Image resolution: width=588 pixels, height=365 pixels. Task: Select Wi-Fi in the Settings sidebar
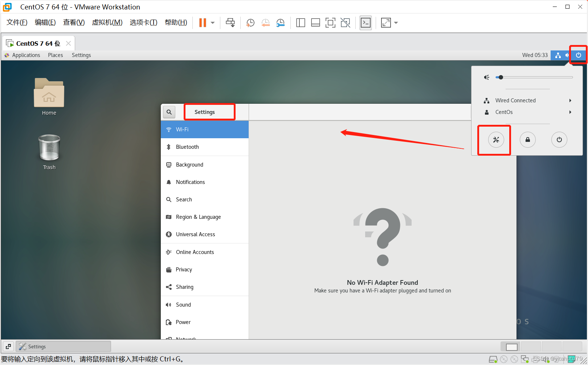205,130
